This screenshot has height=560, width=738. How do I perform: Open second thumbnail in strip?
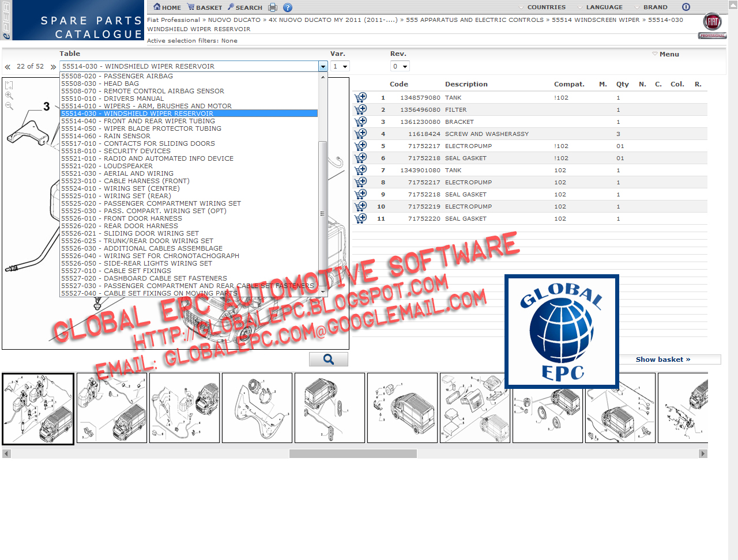[x=112, y=408]
